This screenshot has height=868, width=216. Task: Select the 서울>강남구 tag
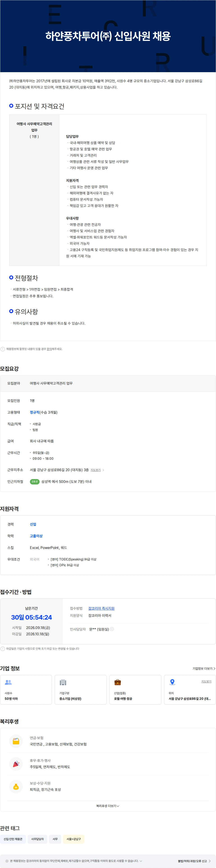pos(74,839)
